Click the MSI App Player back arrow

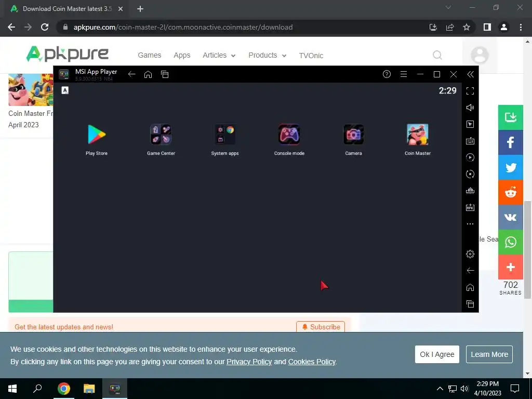(x=131, y=74)
